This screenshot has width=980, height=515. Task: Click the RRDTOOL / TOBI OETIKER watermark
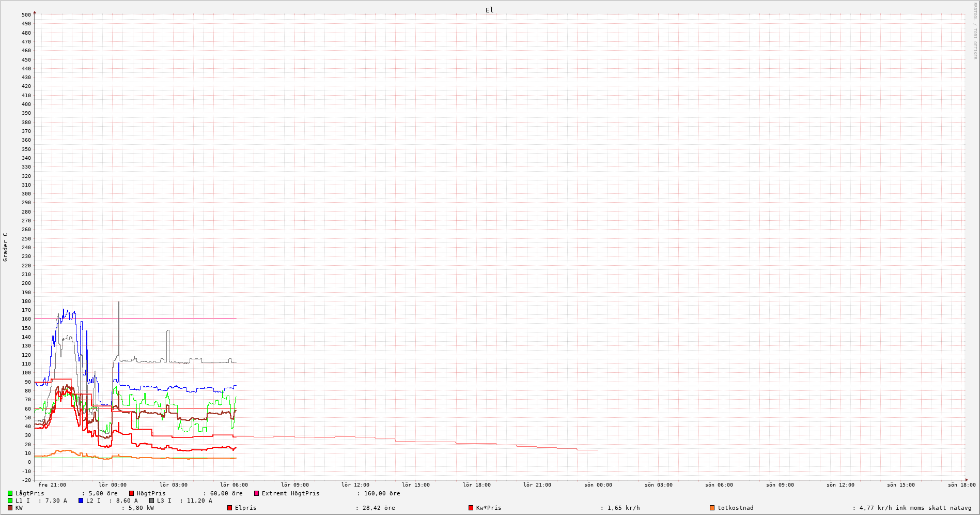(975, 31)
